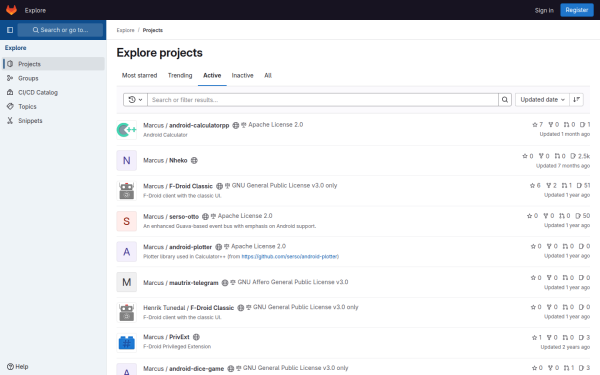Click the Explore breadcrumb link
The height and width of the screenshot is (375, 600).
point(126,30)
